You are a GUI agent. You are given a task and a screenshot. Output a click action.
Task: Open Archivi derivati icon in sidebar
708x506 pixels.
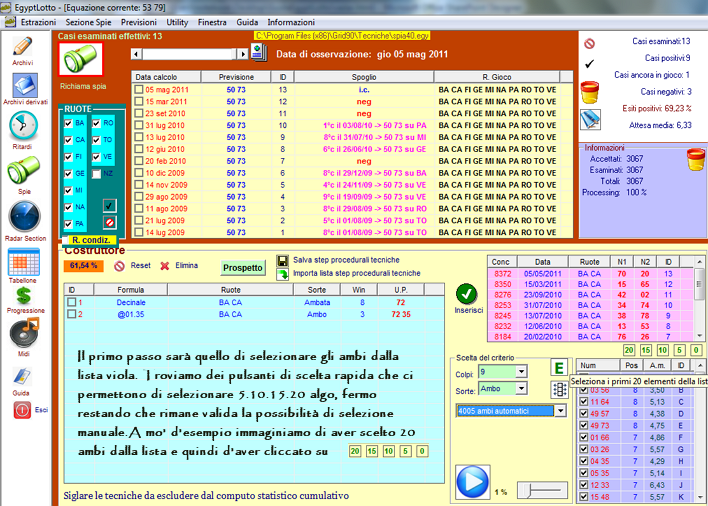click(25, 85)
